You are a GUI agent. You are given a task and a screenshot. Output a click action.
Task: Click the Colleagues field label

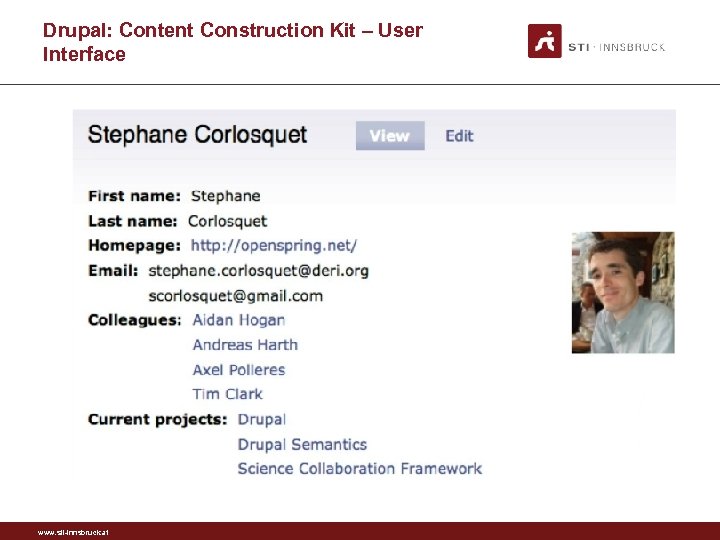click(135, 320)
